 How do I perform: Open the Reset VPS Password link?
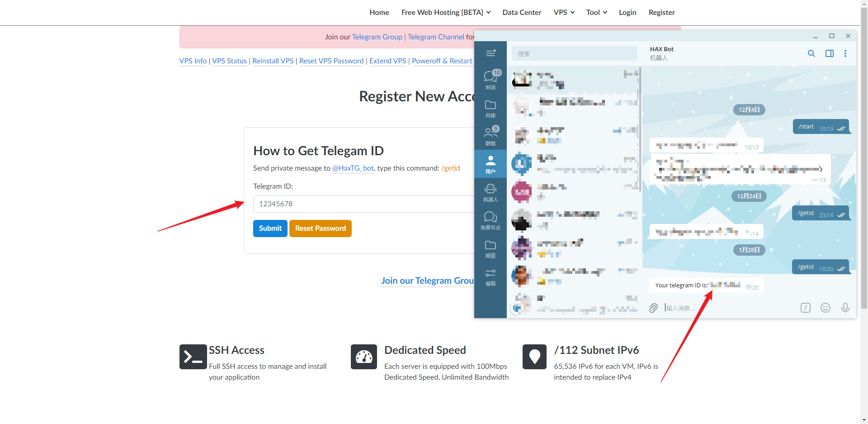coord(331,61)
